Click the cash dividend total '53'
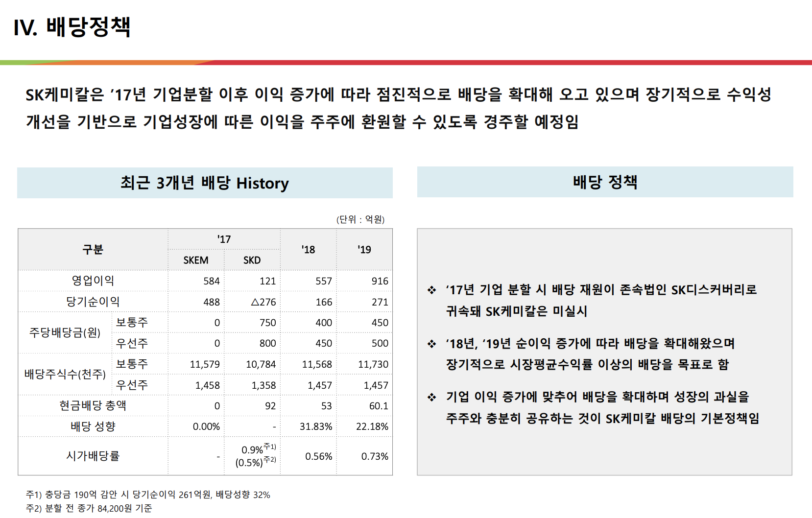The image size is (812, 518). click(327, 406)
